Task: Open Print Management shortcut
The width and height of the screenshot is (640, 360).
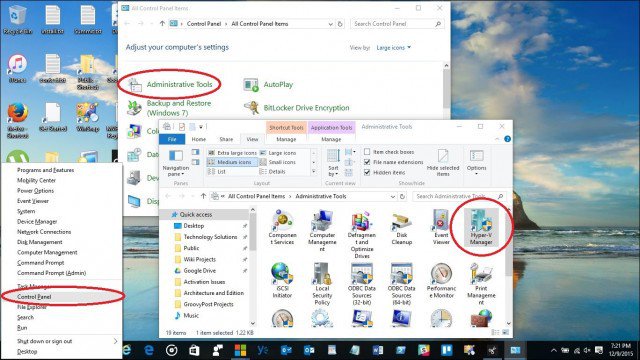Action: [481, 284]
